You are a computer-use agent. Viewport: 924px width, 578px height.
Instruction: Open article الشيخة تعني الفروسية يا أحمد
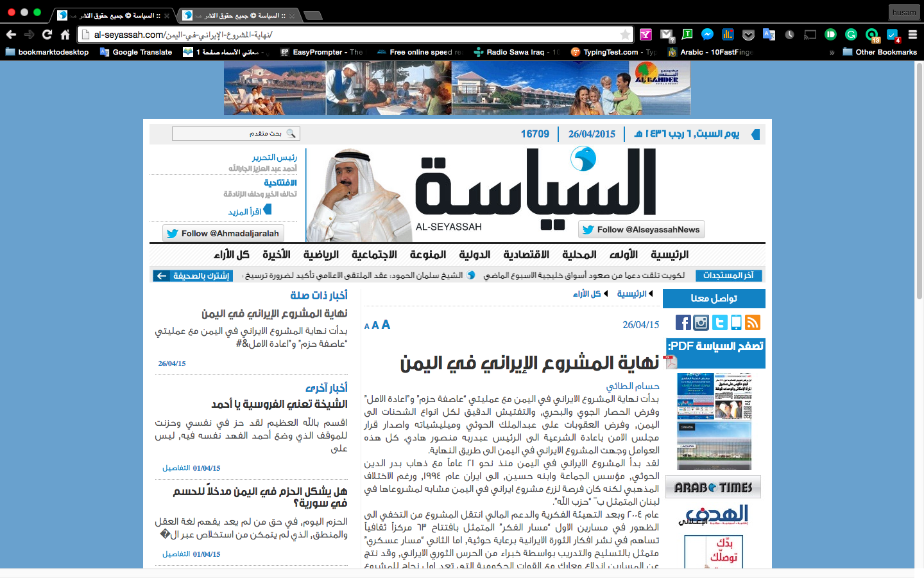[x=279, y=404]
